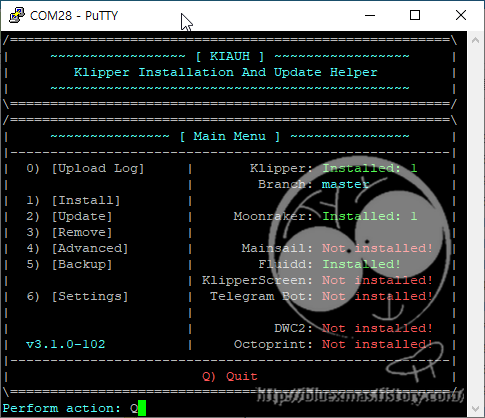
Task: Click the 'Q) Quit' line
Action: coord(230,377)
